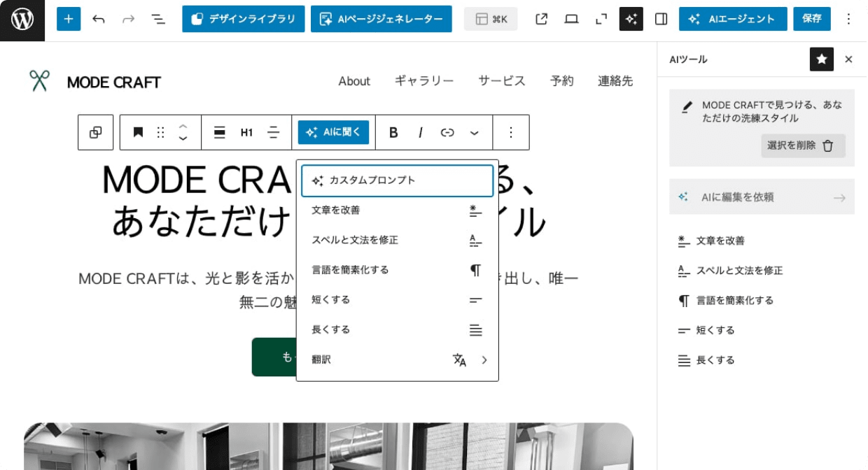868x470 pixels.
Task: Choose スペルと文法を修正 in the AI menu
Action: pos(398,240)
